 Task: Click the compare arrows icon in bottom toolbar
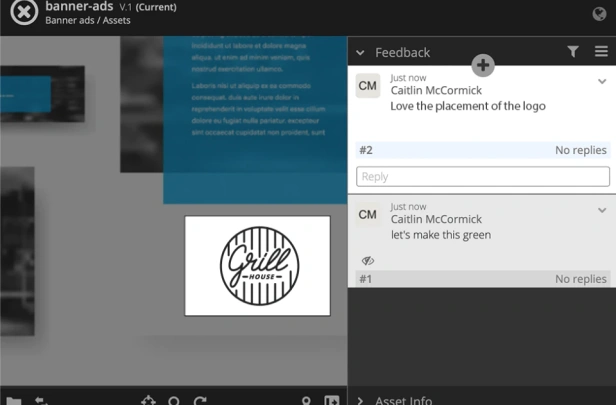point(41,401)
